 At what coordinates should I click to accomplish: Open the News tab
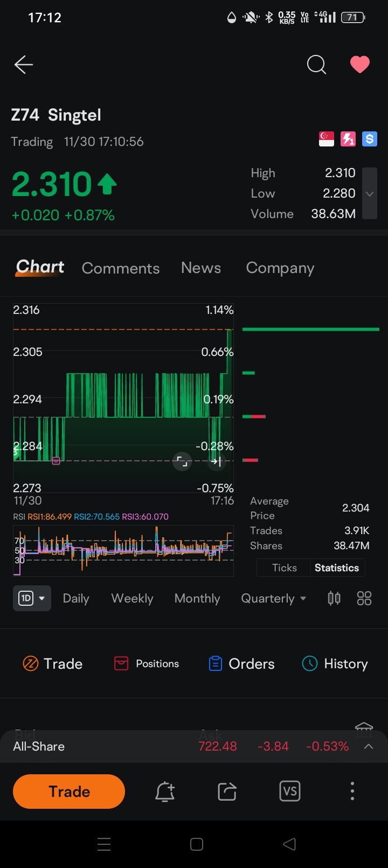pyautogui.click(x=201, y=268)
